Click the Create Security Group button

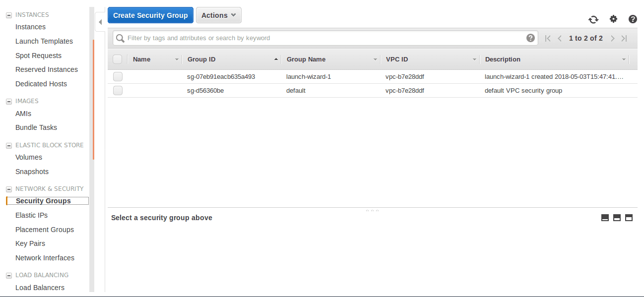click(150, 15)
